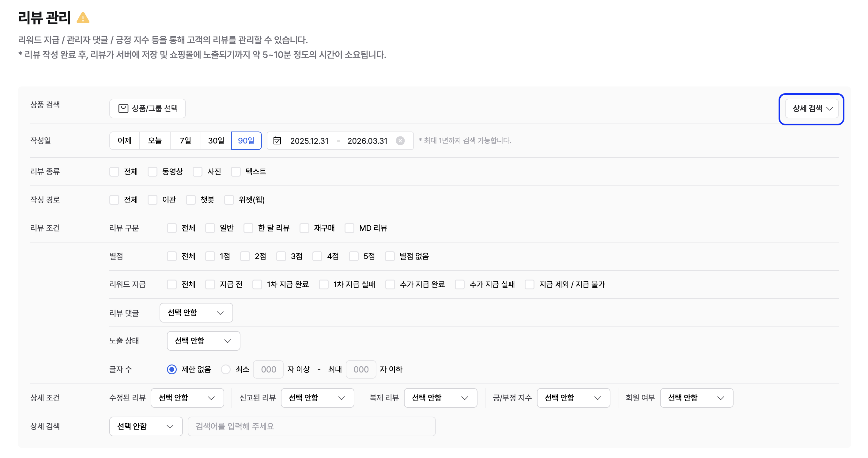The image size is (868, 458).
Task: Select the 30일 date preset
Action: pyautogui.click(x=216, y=141)
